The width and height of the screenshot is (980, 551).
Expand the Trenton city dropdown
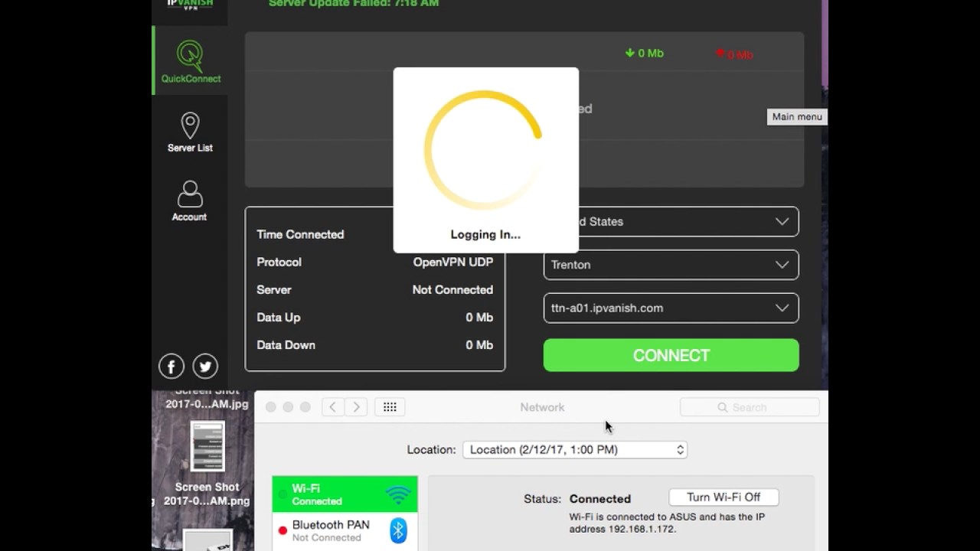tap(671, 265)
